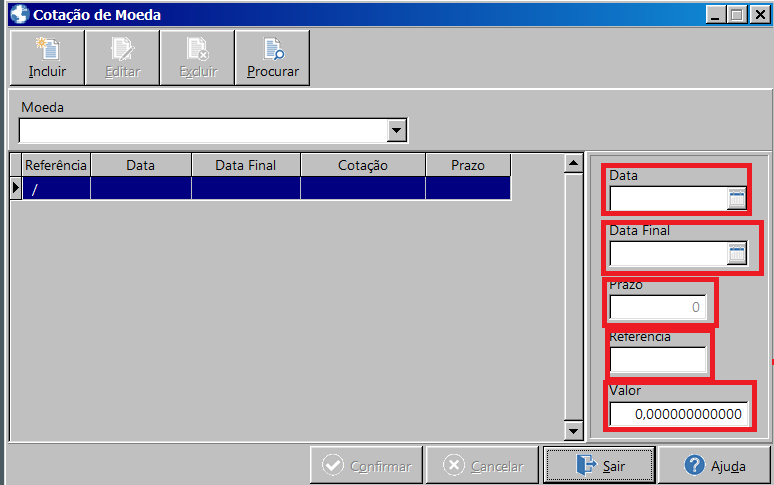Screen dimensions: 774x485
Task: Click the globe icon in the title bar
Action: click(20, 14)
